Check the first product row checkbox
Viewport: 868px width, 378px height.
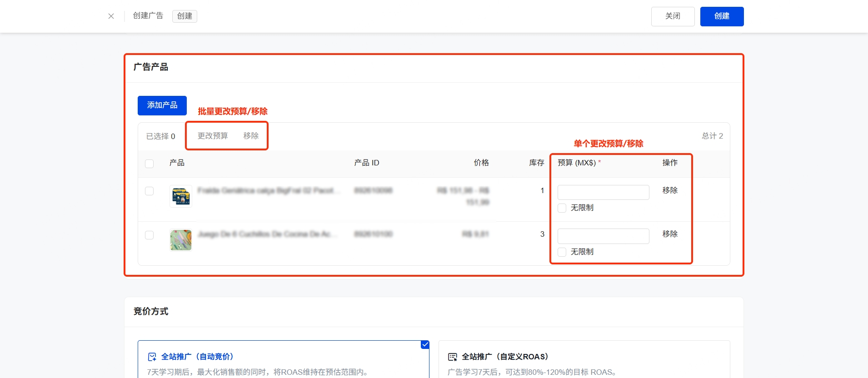[x=149, y=191]
